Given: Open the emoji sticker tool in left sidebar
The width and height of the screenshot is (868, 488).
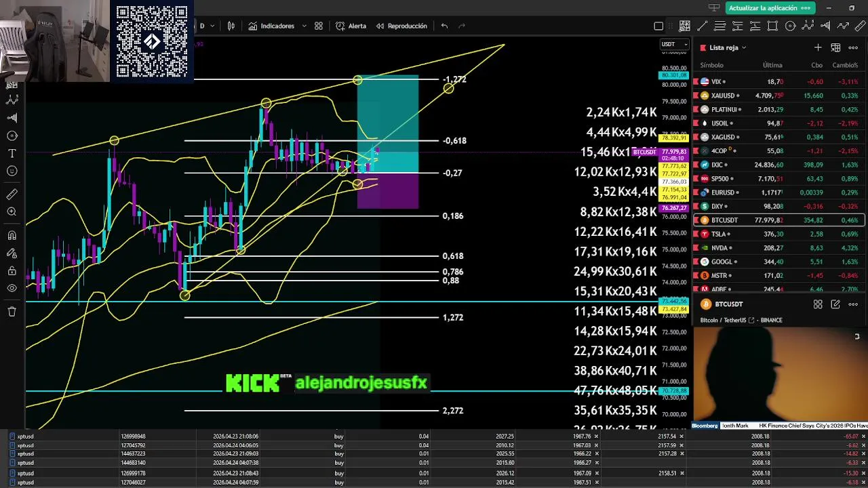Looking at the screenshot, I should (x=12, y=171).
